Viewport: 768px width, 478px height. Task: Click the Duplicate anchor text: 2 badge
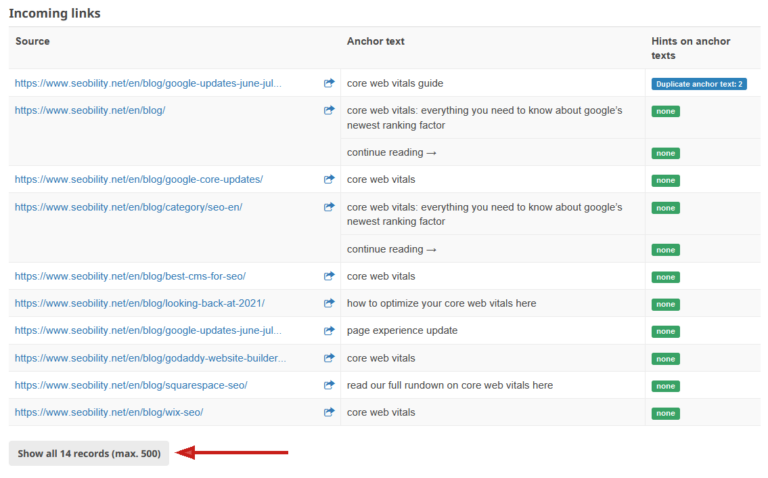[x=700, y=84]
